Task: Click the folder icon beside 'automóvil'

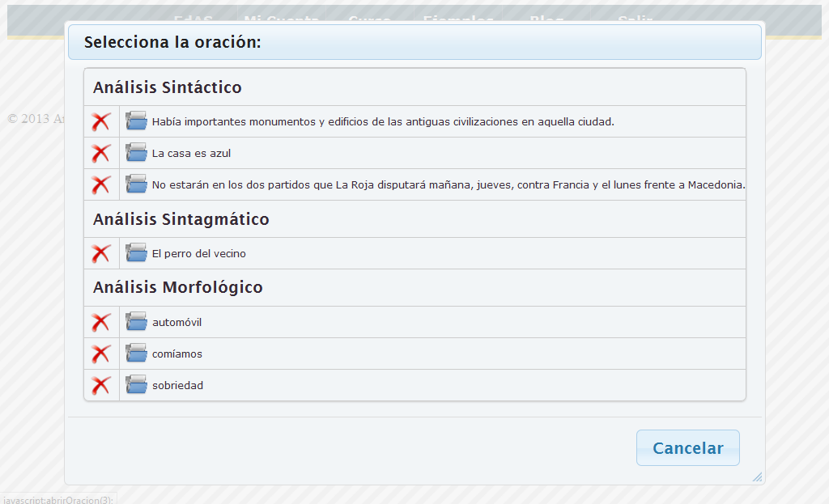Action: (136, 322)
